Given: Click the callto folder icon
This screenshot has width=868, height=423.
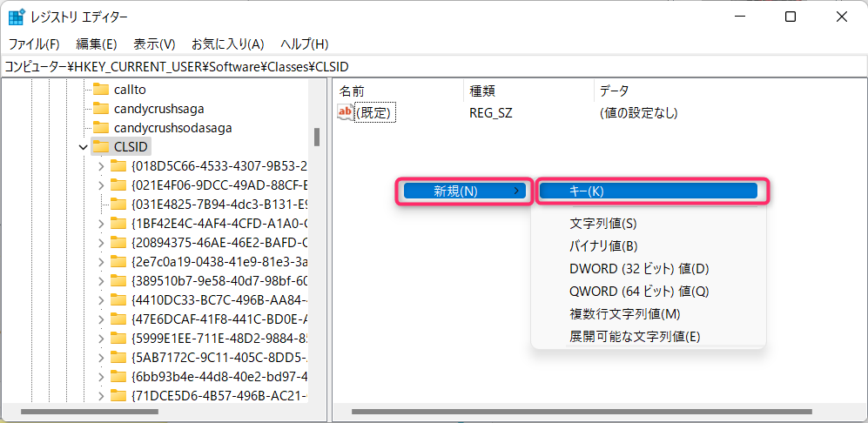Looking at the screenshot, I should (101, 89).
